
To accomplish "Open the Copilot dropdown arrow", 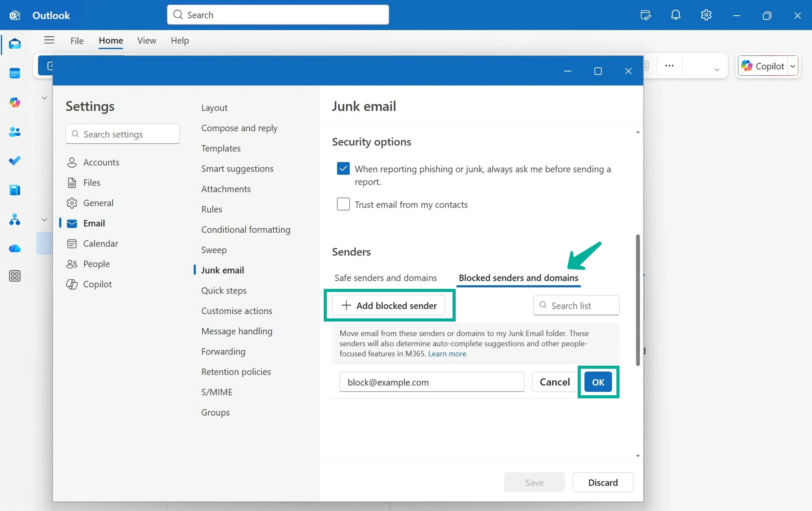I will (793, 66).
